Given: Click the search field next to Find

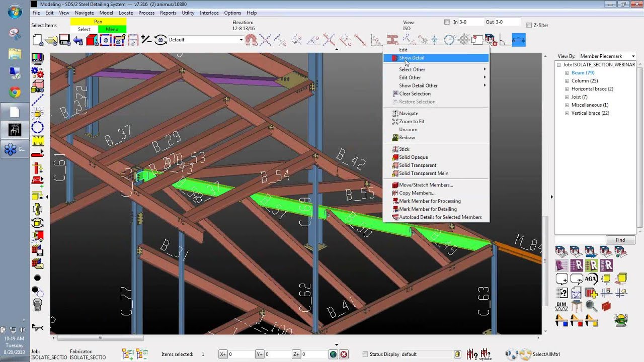Looking at the screenshot, I should click(x=580, y=240).
